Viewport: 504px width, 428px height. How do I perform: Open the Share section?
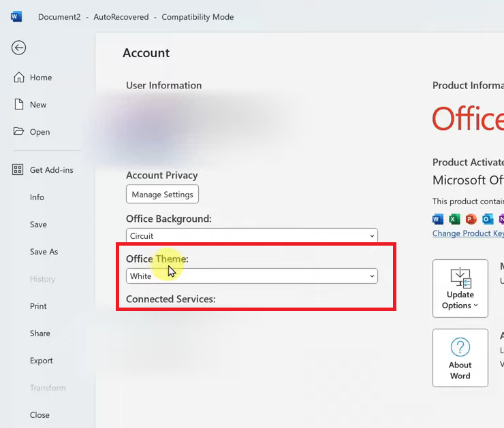40,333
